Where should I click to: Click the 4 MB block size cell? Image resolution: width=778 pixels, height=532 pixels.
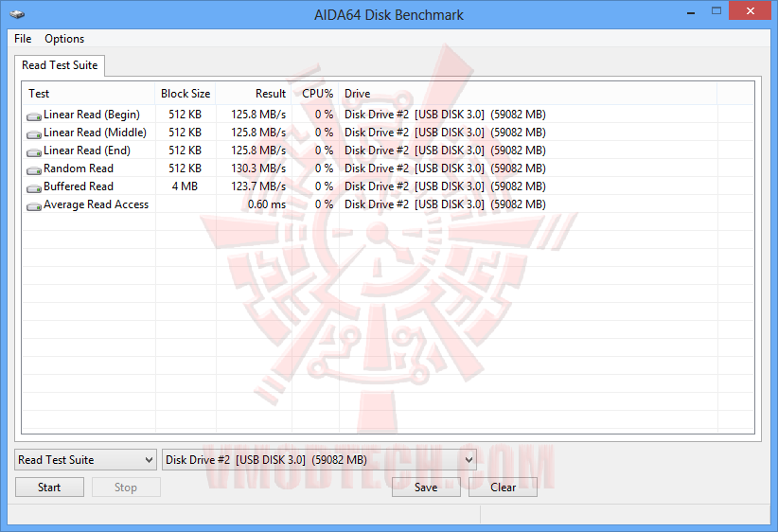coord(186,186)
